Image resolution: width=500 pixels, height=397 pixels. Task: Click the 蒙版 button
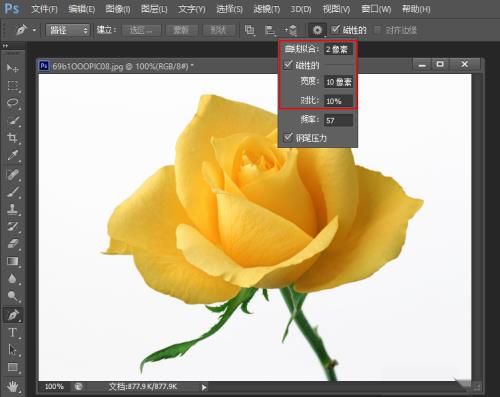[181, 30]
